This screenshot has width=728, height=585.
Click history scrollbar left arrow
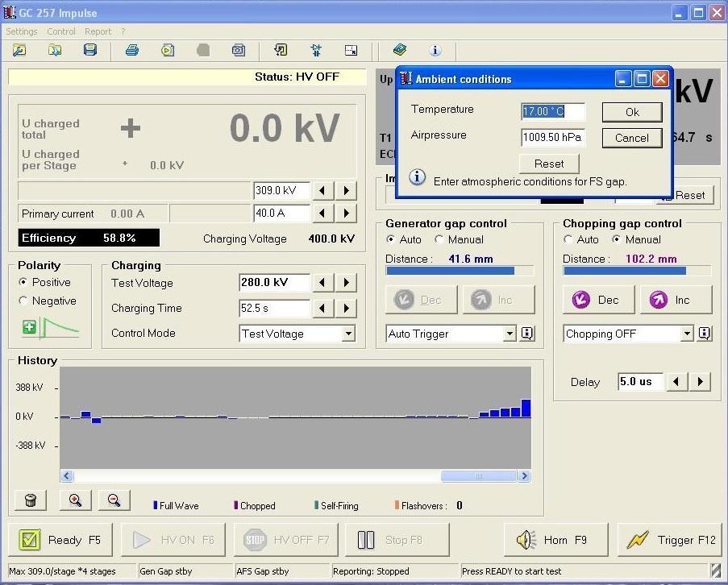[66, 476]
